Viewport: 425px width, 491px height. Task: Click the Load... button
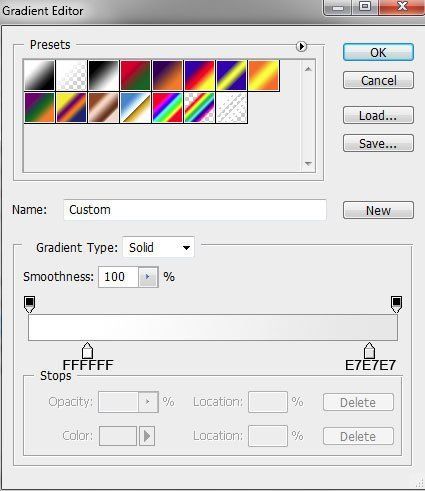pyautogui.click(x=378, y=115)
